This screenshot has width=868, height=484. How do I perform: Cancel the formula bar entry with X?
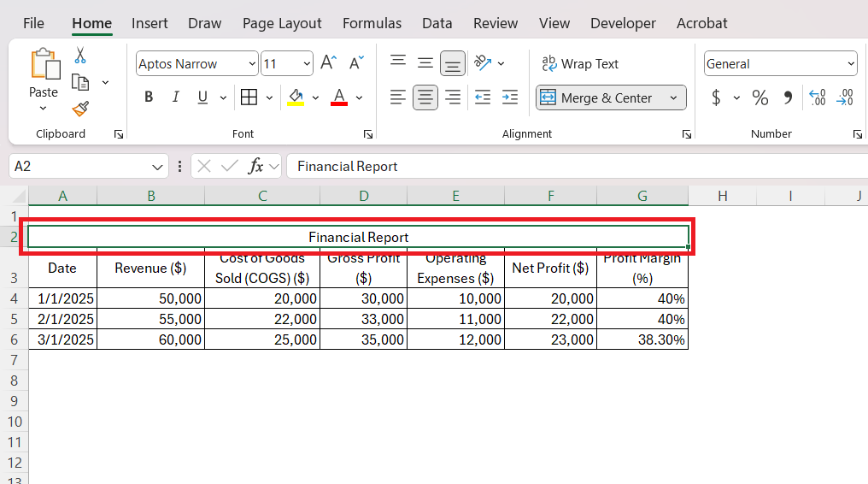pyautogui.click(x=203, y=166)
